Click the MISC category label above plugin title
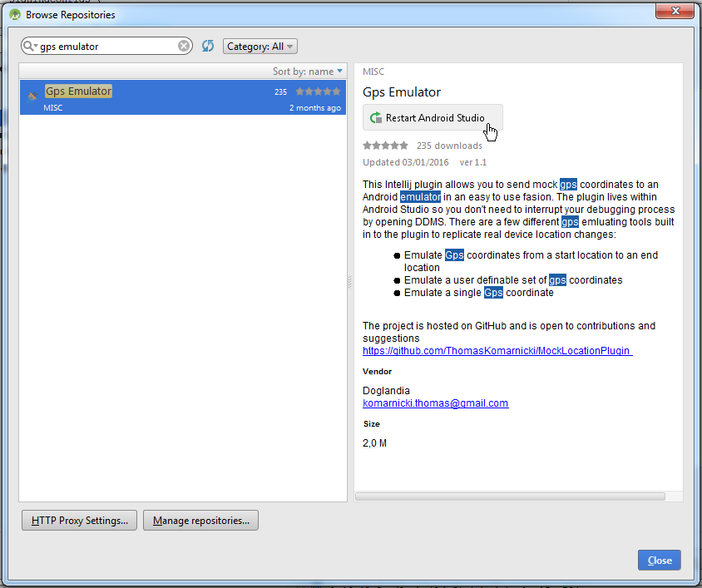Image resolution: width=702 pixels, height=588 pixels. point(373,72)
